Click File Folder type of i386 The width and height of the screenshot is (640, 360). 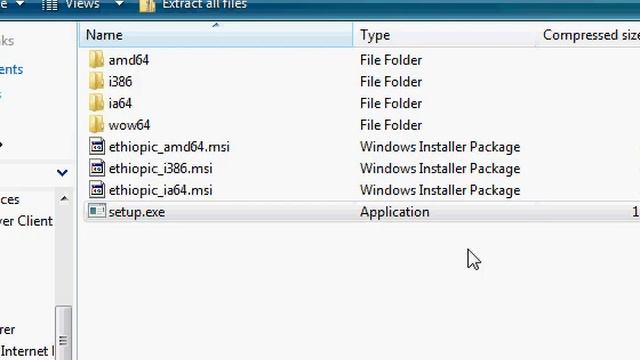[391, 82]
